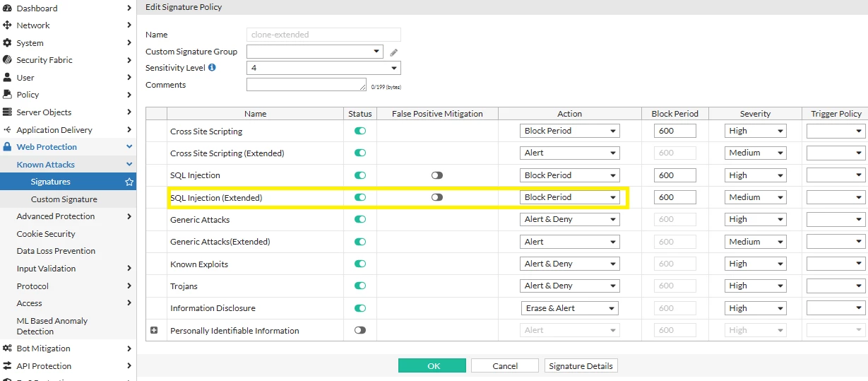The height and width of the screenshot is (381, 868).
Task: Open Generic Attacks(Extended) Severity dropdown
Action: [756, 242]
